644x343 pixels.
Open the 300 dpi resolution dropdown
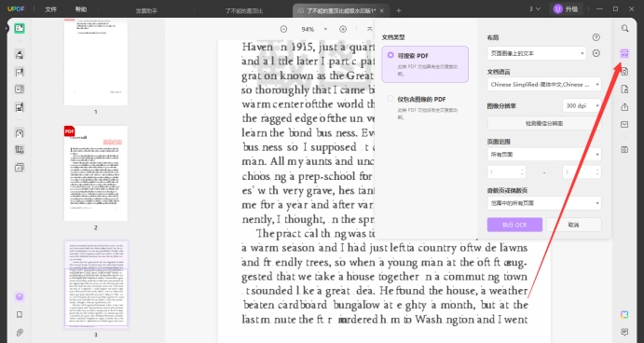point(582,105)
